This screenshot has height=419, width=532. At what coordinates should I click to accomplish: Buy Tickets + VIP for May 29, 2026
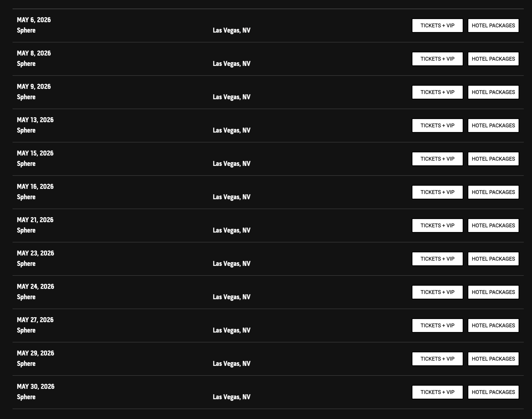437,359
